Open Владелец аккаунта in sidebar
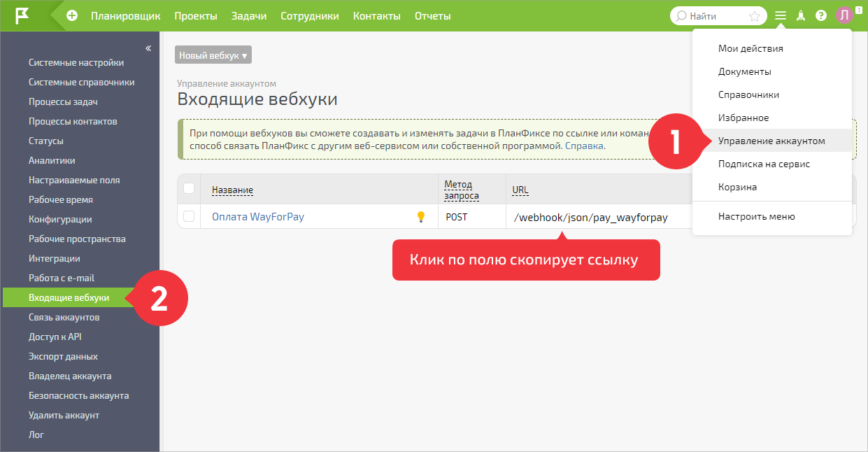The width and height of the screenshot is (868, 452). coord(70,376)
